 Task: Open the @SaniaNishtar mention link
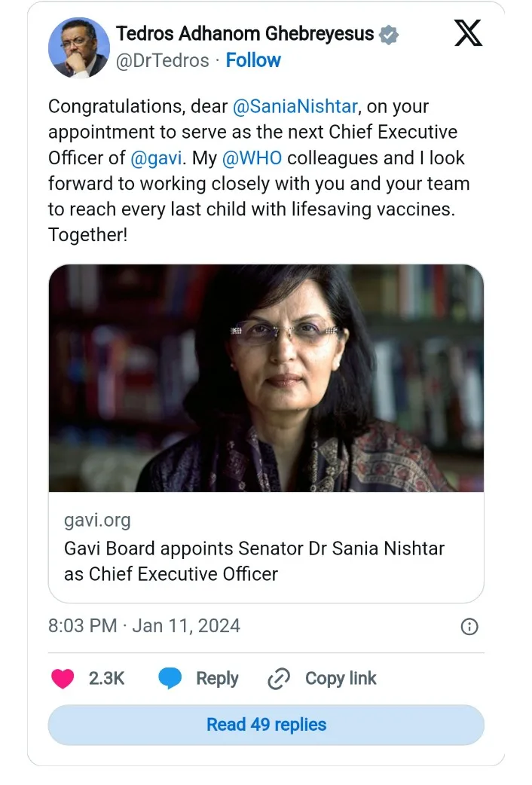click(295, 106)
